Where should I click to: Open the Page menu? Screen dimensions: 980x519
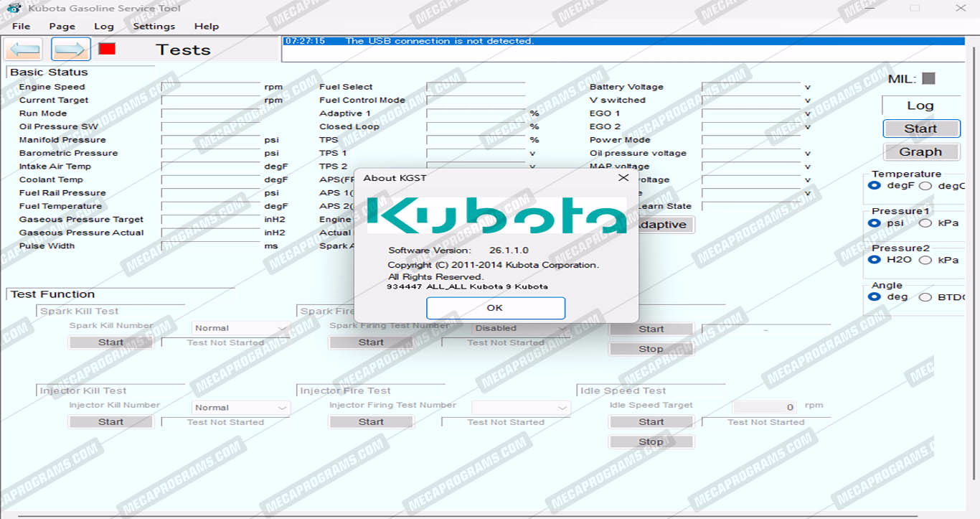62,26
